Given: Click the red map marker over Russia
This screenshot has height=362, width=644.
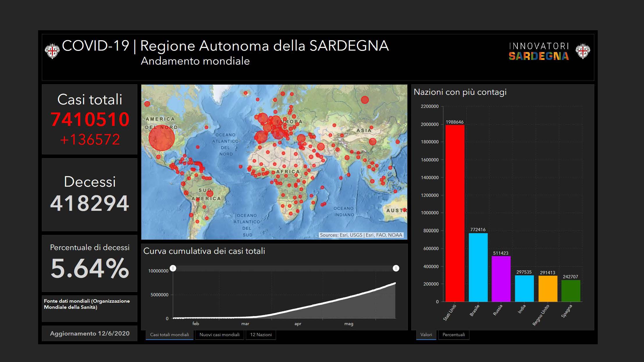Looking at the screenshot, I should (x=365, y=100).
